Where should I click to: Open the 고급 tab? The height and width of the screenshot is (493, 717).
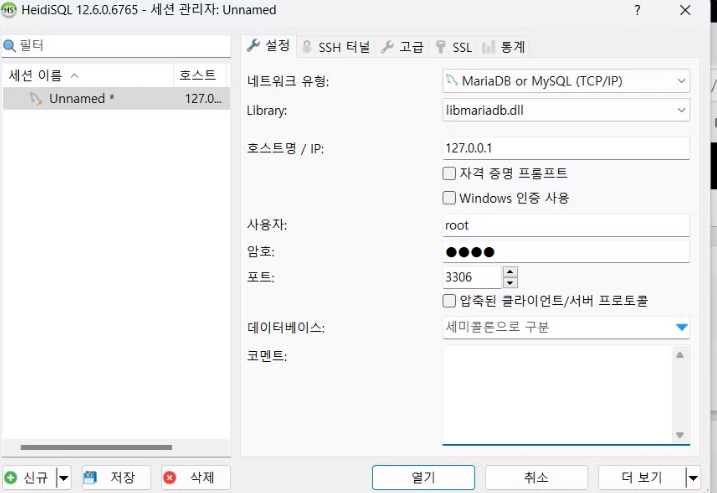coord(402,47)
